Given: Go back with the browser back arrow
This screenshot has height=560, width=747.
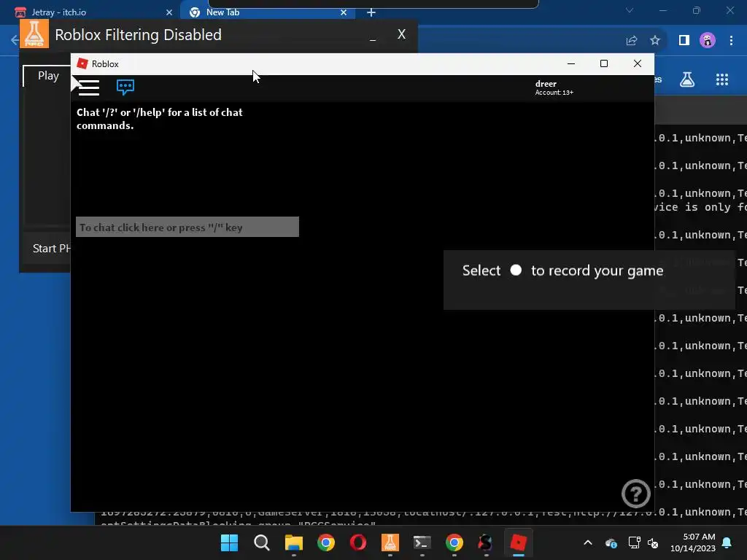Looking at the screenshot, I should (x=15, y=41).
